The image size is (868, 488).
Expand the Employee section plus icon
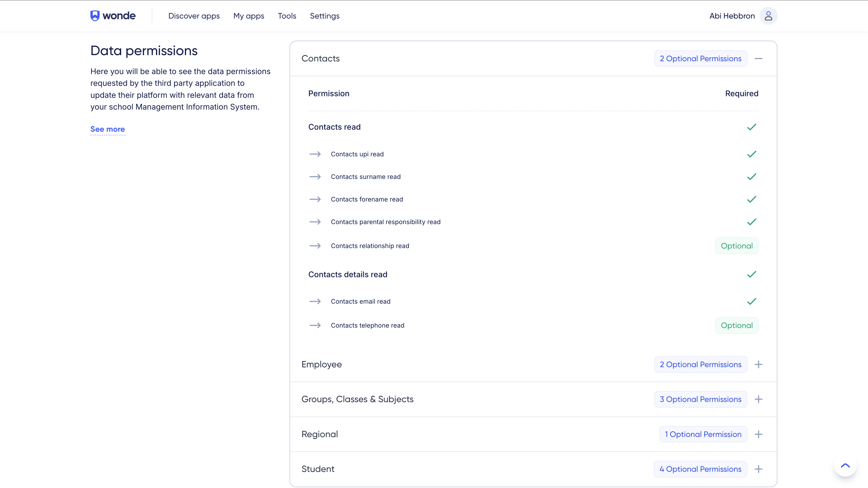tap(759, 364)
